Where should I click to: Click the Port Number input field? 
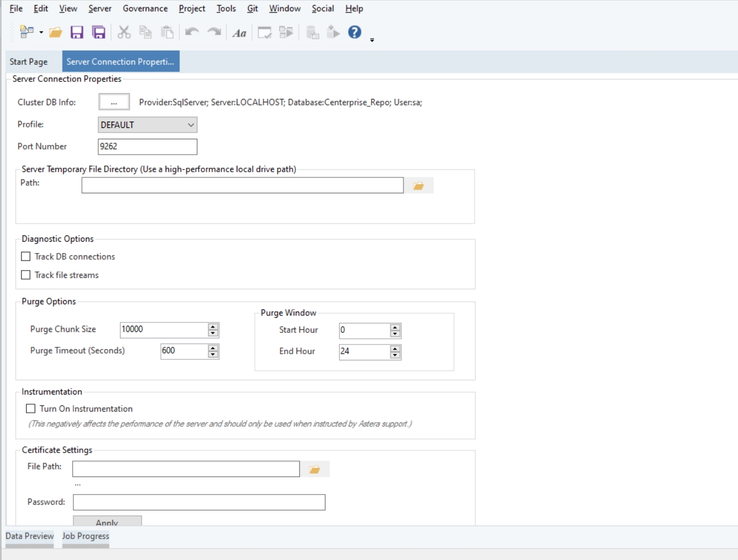pos(147,147)
